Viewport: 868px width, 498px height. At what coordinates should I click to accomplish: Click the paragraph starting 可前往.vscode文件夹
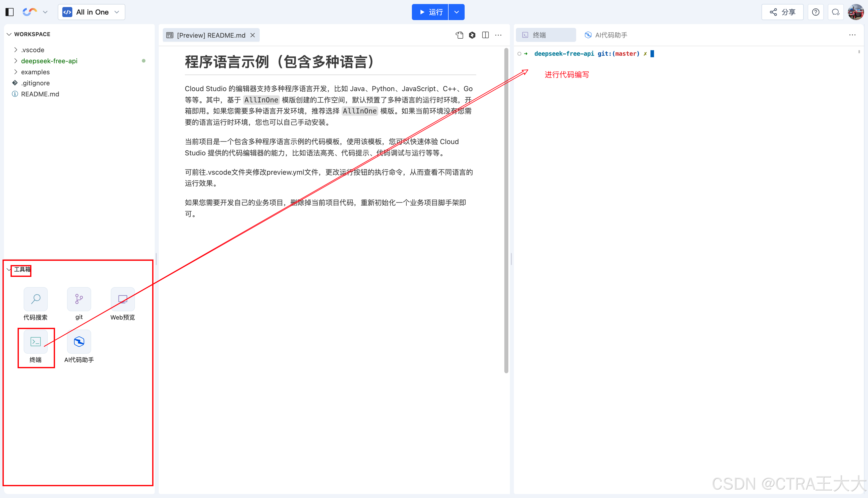(x=329, y=178)
